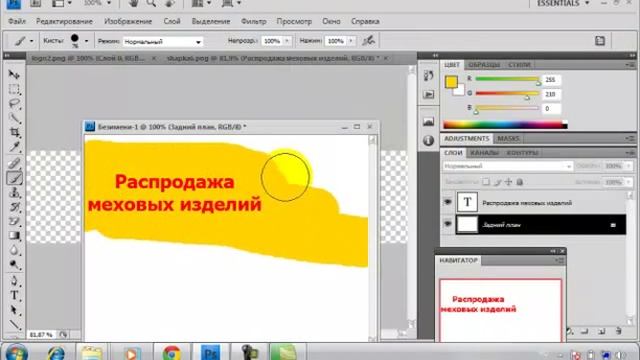Open the Редактирование menu
Viewport: 640px width, 360px height.
tap(64, 21)
